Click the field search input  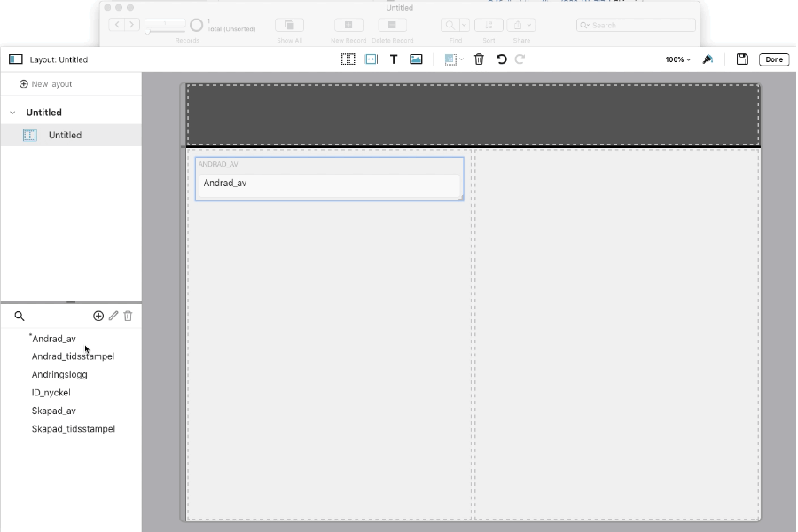pyautogui.click(x=55, y=317)
